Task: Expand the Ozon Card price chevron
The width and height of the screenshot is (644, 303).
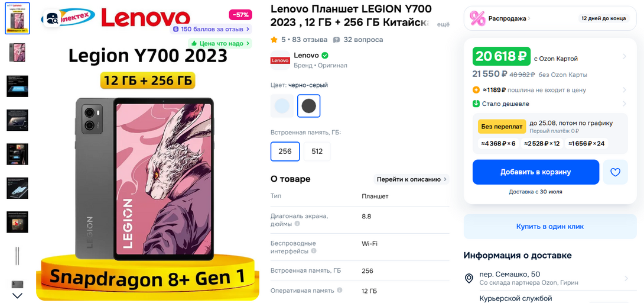Action: (625, 57)
